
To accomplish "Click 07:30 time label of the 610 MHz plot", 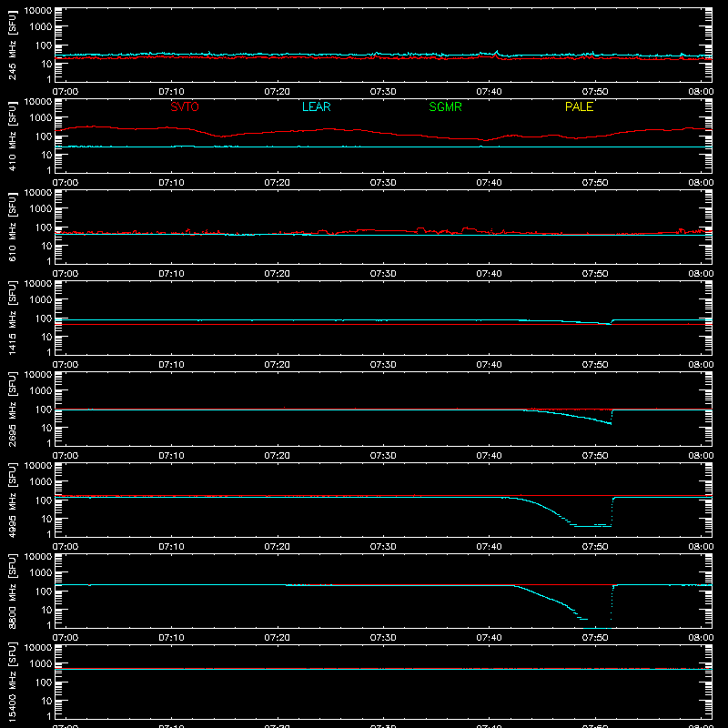I will (383, 274).
